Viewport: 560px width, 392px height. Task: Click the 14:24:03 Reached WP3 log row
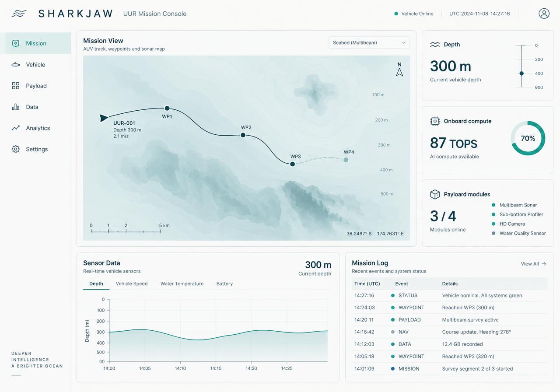pyautogui.click(x=450, y=308)
